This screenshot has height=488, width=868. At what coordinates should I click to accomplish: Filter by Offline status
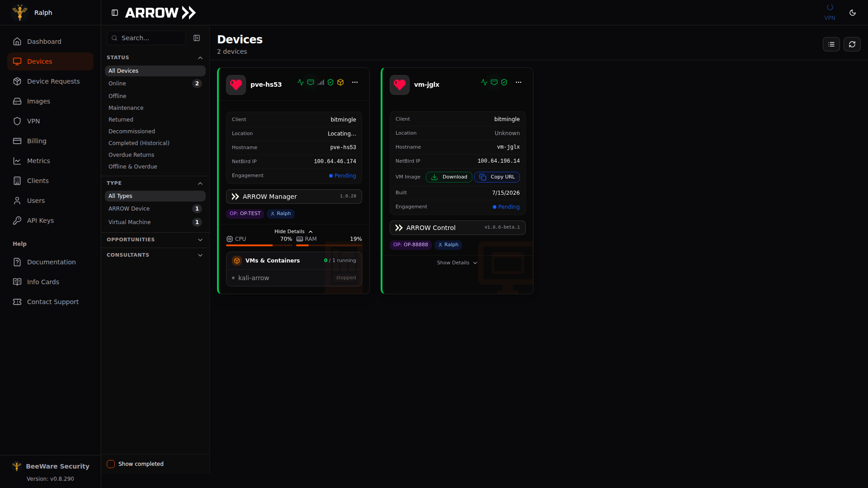(x=155, y=96)
